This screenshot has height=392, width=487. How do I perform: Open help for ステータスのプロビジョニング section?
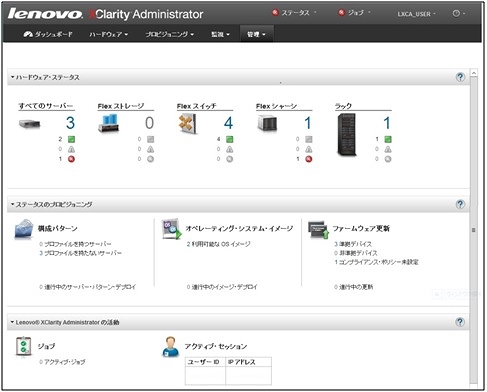pyautogui.click(x=460, y=204)
